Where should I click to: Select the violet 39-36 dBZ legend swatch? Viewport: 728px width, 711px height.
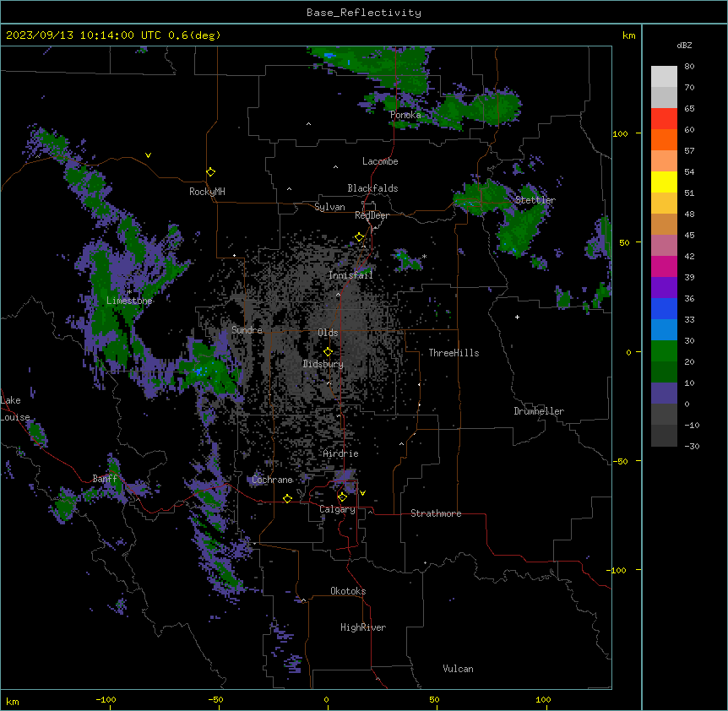(x=664, y=288)
